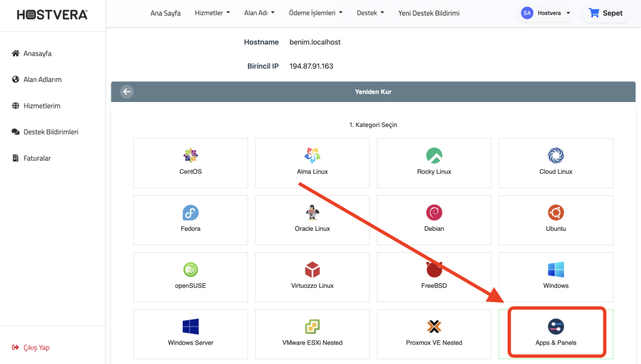641x364 pixels.
Task: Click the Windows logo icon
Action: tap(556, 270)
